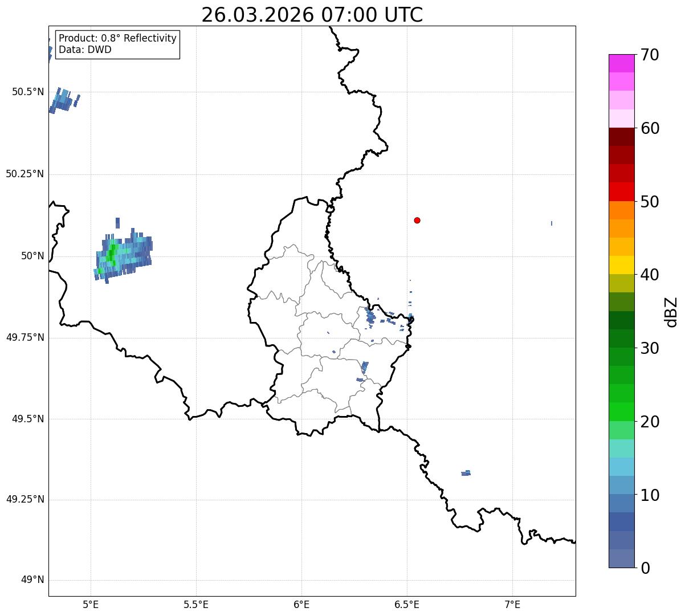The image size is (685, 616).
Task: Click the small echo near 49.3°N 6.8°E
Action: click(x=466, y=473)
